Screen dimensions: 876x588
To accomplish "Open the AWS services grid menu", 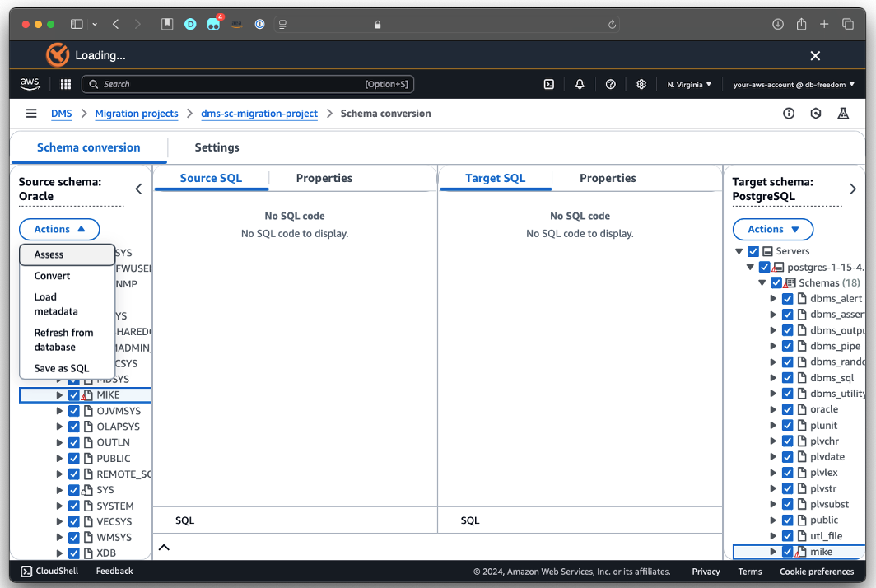I will 65,84.
